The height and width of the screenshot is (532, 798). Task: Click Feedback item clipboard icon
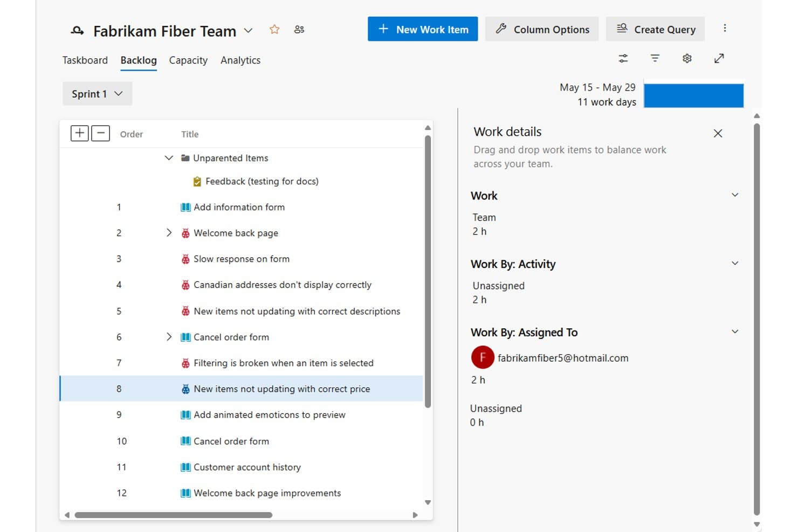(x=197, y=182)
